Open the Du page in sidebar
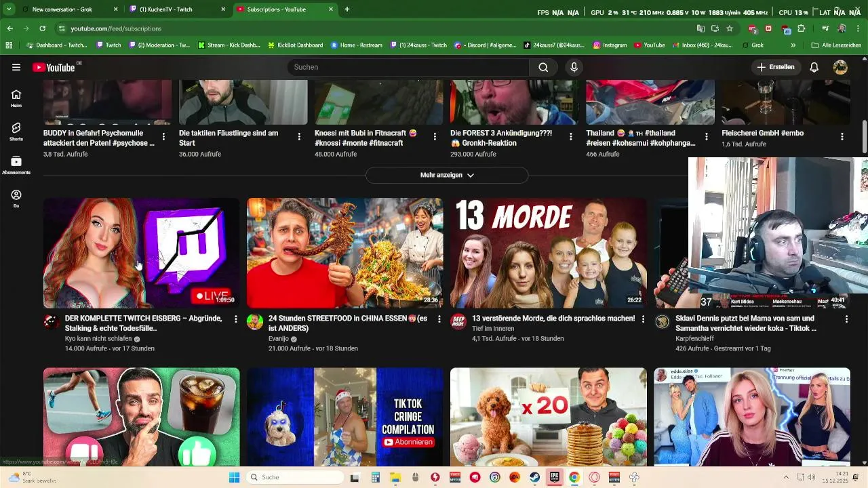 (x=16, y=199)
